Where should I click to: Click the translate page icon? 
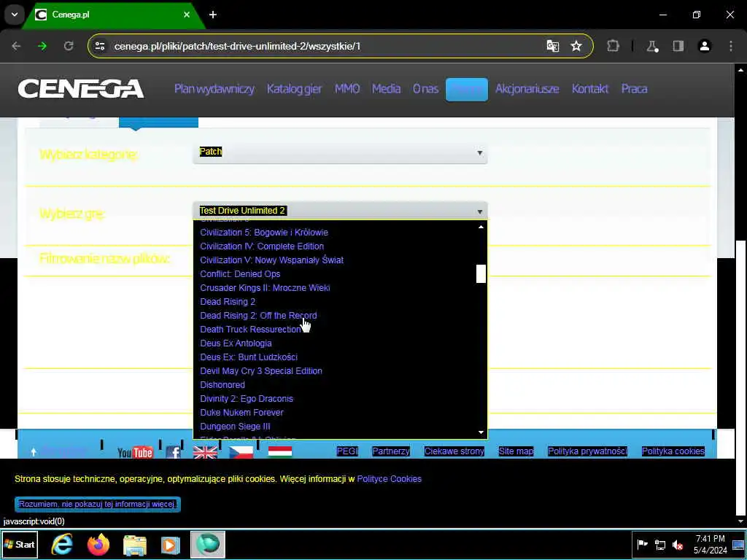coord(553,46)
